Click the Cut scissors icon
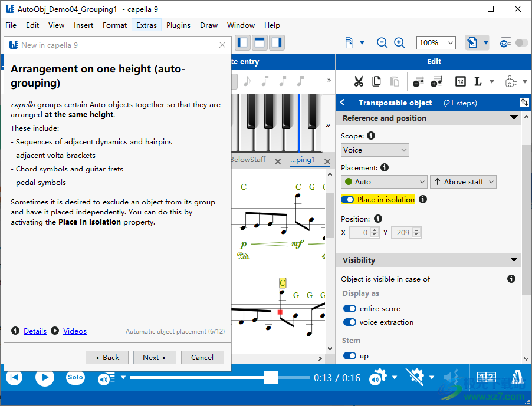 tap(358, 82)
